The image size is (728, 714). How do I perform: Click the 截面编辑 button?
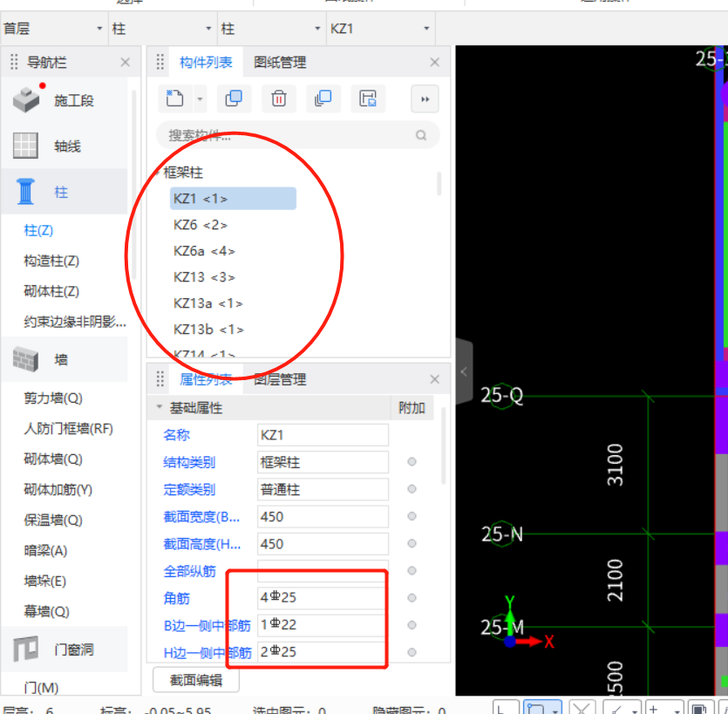click(x=196, y=680)
